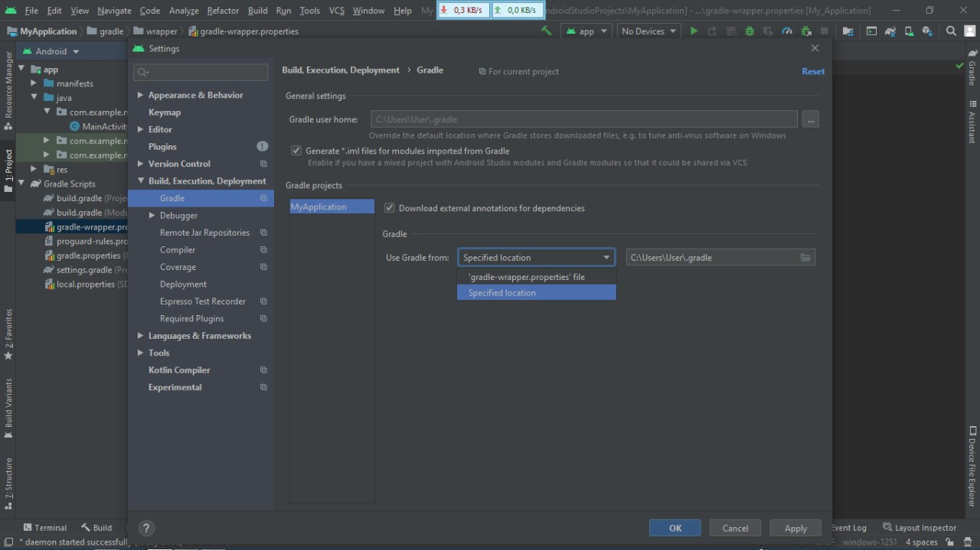Select Kotlin Compiler settings page
Viewport: 980px width, 550px height.
pyautogui.click(x=179, y=370)
